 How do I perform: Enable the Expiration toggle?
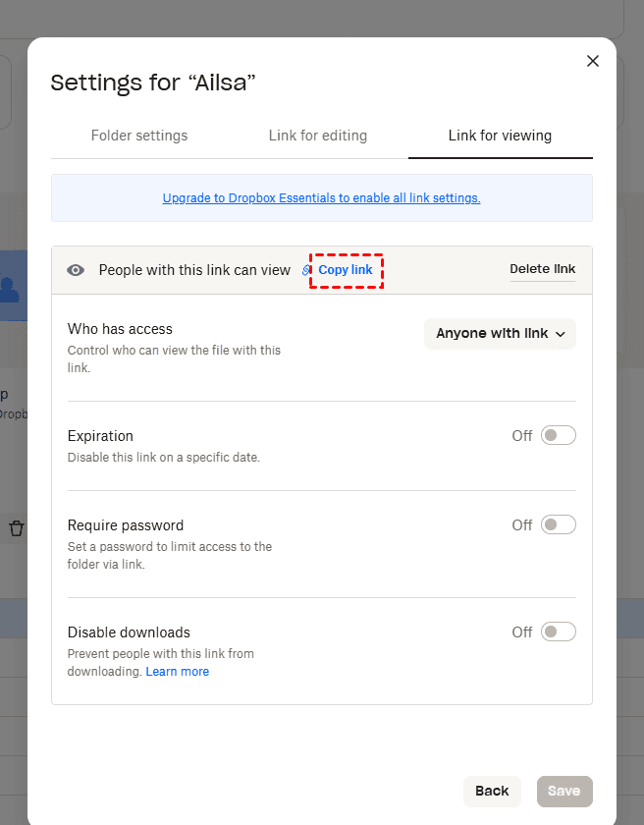point(558,436)
